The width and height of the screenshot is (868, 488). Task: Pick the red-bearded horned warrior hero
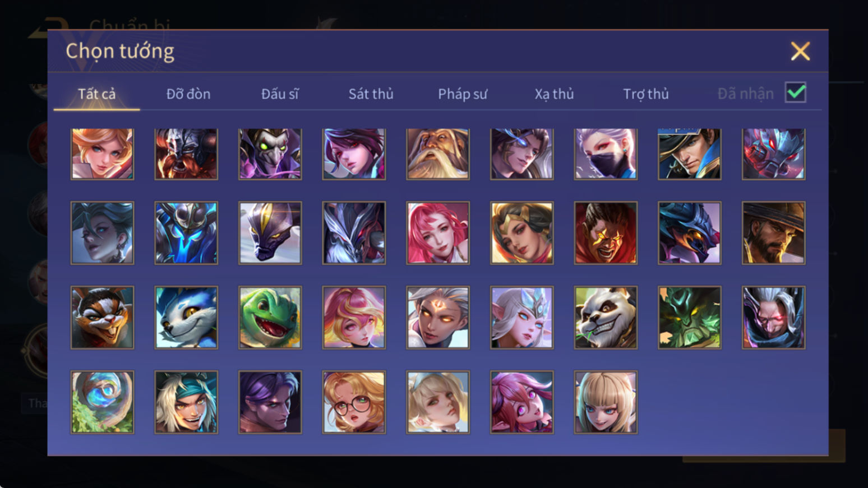click(x=186, y=154)
